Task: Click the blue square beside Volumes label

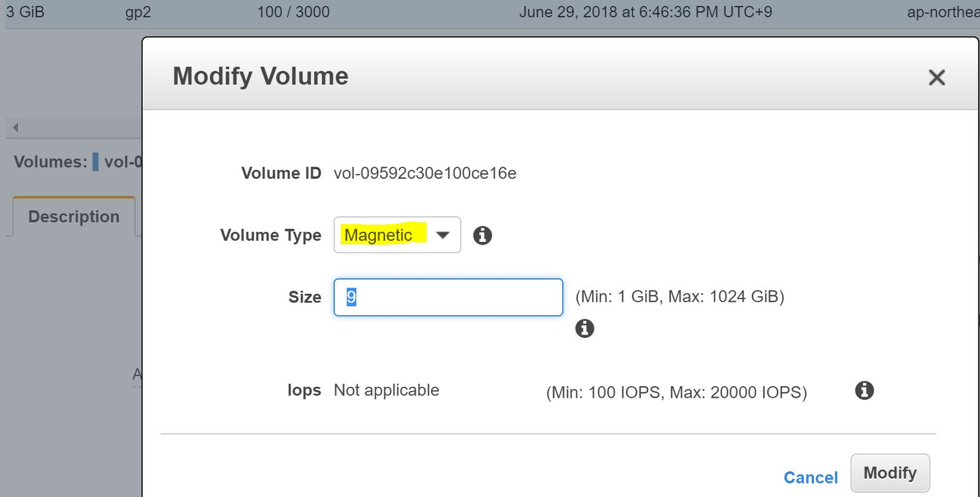Action: coord(95,162)
